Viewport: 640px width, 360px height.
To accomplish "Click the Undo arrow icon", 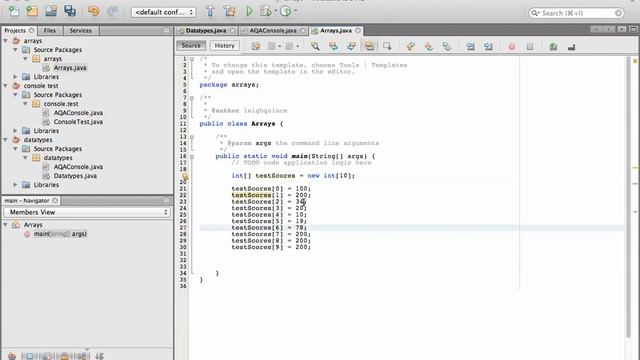I will 93,11.
